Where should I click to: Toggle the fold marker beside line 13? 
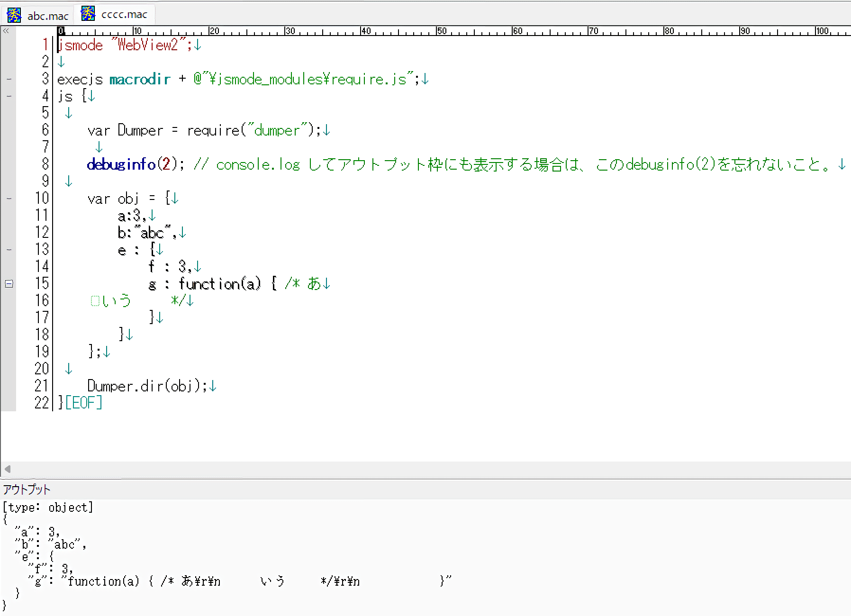coord(9,250)
